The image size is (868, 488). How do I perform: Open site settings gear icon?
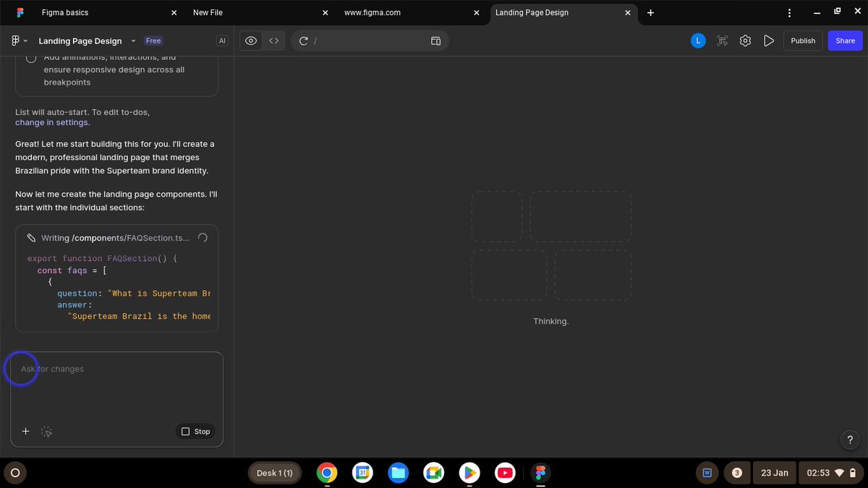tap(745, 41)
